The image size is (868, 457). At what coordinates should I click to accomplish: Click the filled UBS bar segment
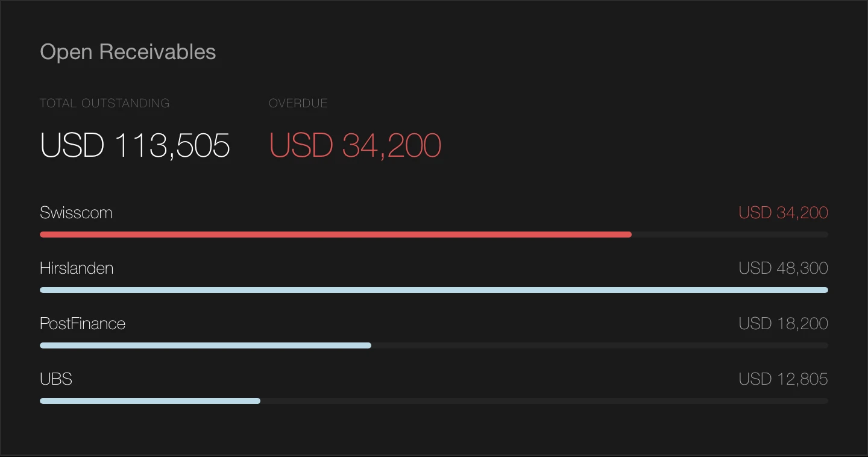click(150, 401)
